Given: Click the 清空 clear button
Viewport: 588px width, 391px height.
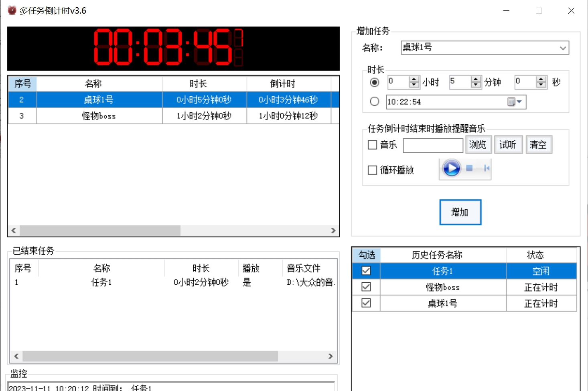Looking at the screenshot, I should (539, 145).
